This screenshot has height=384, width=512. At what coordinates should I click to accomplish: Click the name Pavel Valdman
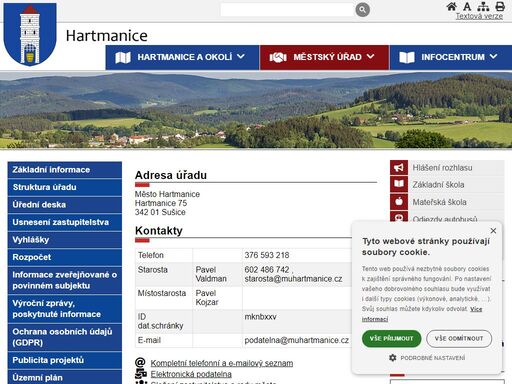tap(211, 274)
